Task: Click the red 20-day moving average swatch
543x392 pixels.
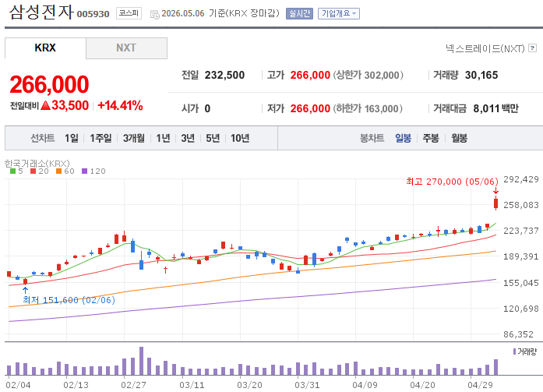Action: pyautogui.click(x=33, y=171)
